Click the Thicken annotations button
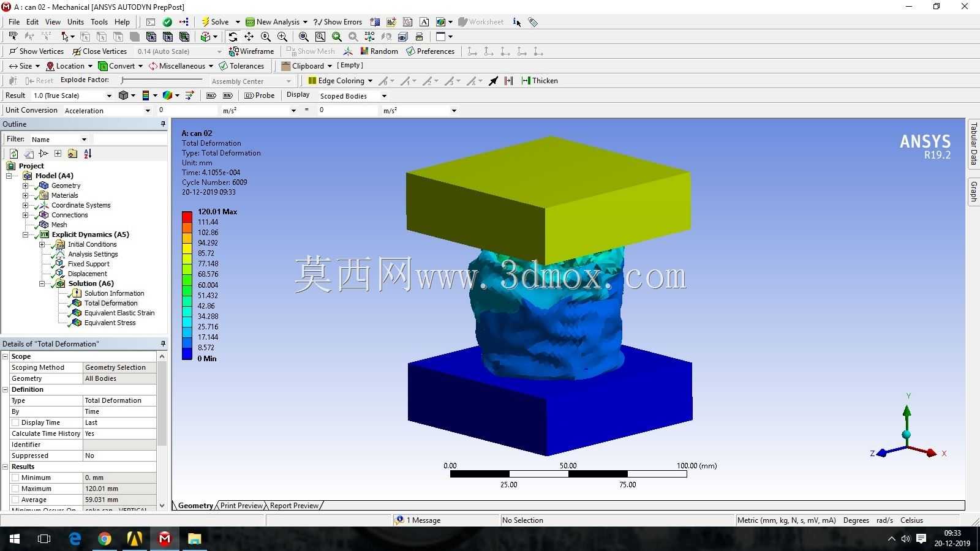Viewport: 980px width, 551px height. [x=540, y=81]
